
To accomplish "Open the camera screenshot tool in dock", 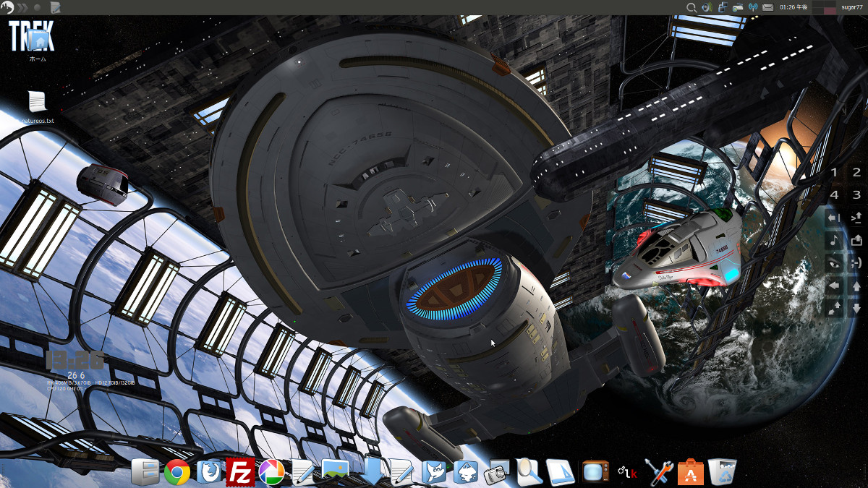I will click(x=498, y=472).
